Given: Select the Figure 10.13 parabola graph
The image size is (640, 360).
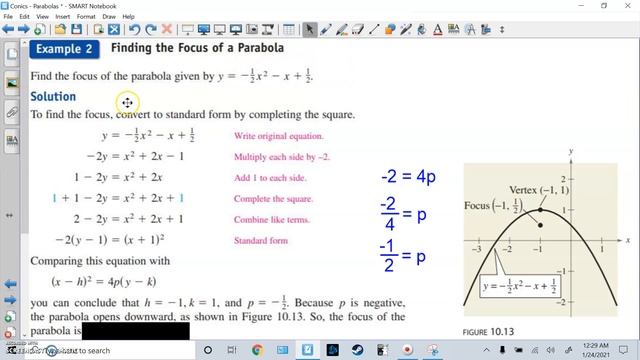Looking at the screenshot, I should (540, 239).
